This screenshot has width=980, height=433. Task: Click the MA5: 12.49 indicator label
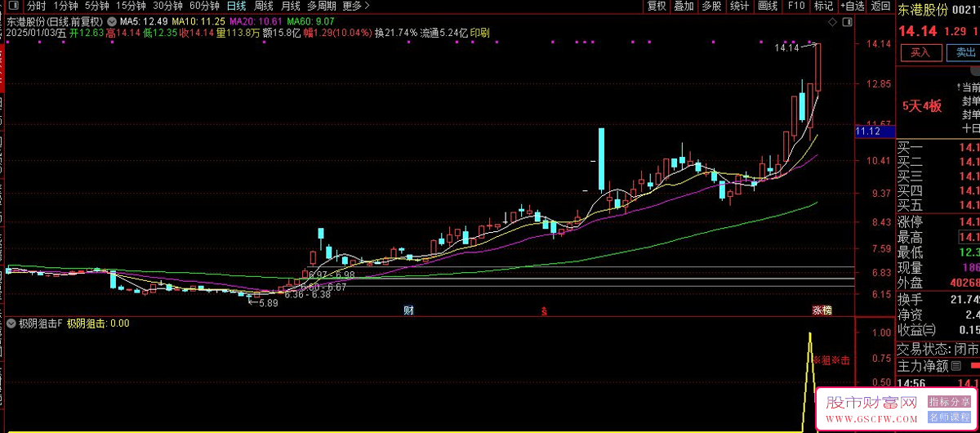[x=144, y=21]
